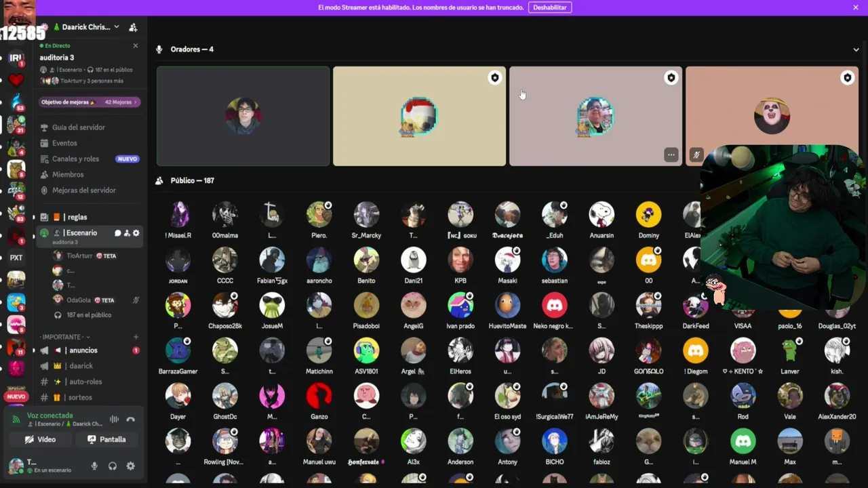Click audience member Ganzo avatar
The width and height of the screenshot is (868, 488).
(319, 396)
